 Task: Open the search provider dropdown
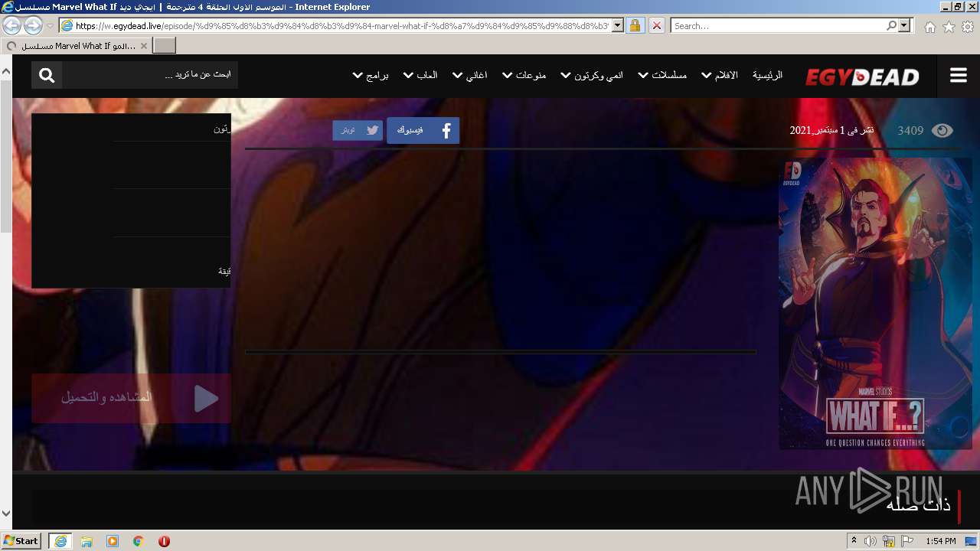point(905,25)
